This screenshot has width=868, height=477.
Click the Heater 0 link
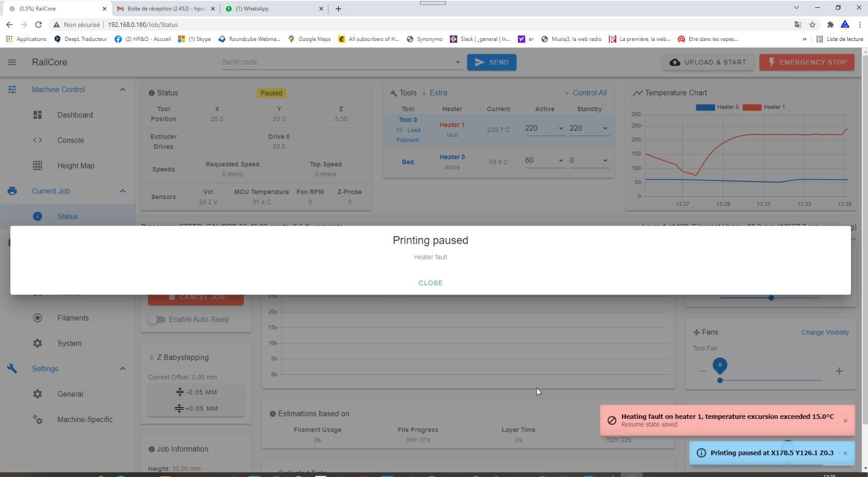point(452,157)
